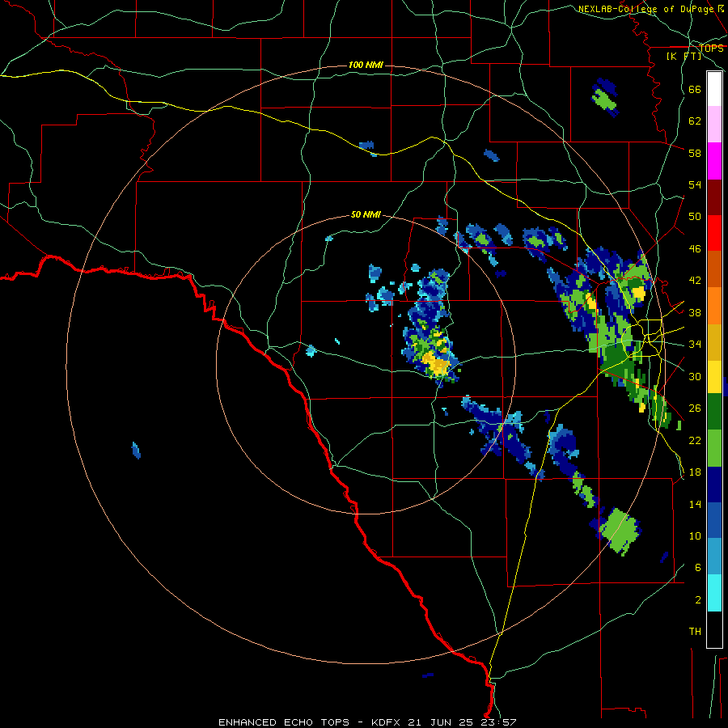Click the legend value 14

(695, 504)
